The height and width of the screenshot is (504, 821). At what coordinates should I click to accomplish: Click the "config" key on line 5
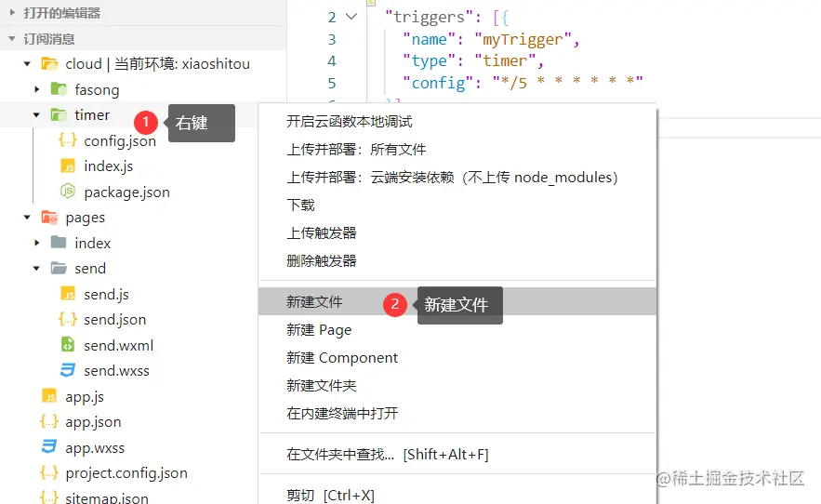coord(438,83)
